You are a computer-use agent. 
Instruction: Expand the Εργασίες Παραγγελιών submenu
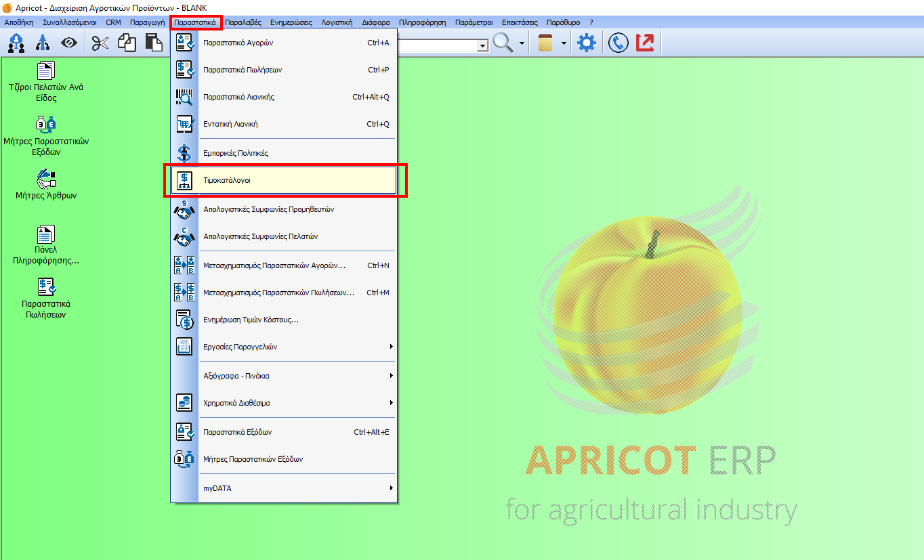[x=283, y=347]
